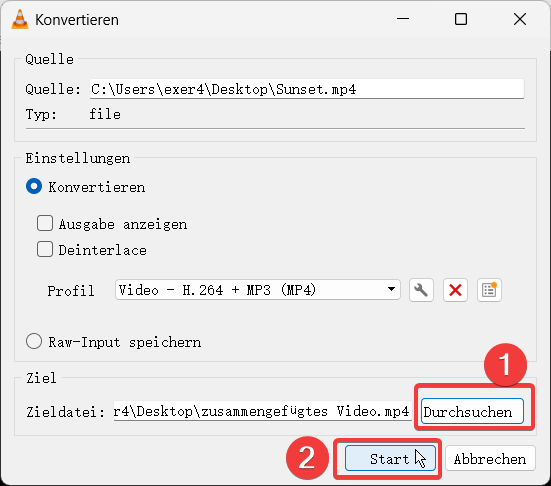551x486 pixels.
Task: Click the VLC cone icon in the title bar
Action: pos(20,19)
